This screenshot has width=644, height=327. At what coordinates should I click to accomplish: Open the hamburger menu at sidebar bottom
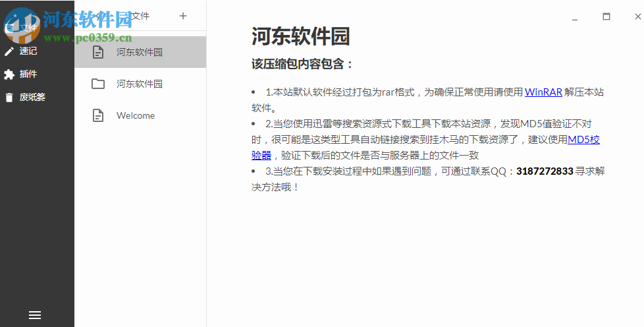(x=35, y=315)
